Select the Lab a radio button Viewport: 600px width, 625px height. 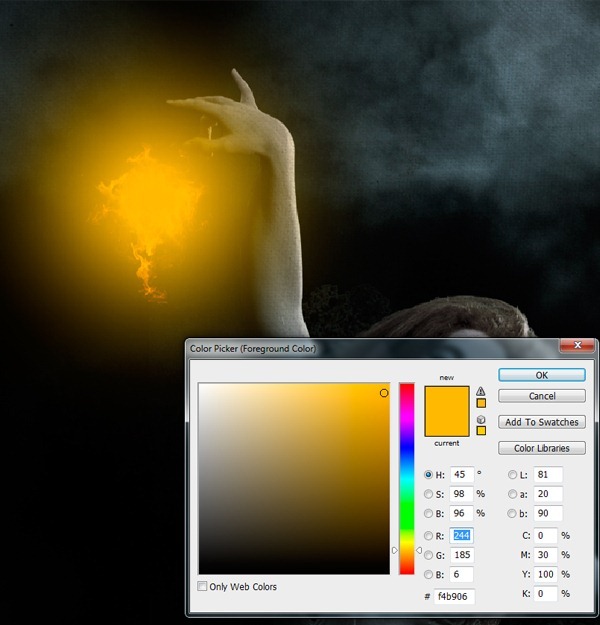tap(512, 494)
